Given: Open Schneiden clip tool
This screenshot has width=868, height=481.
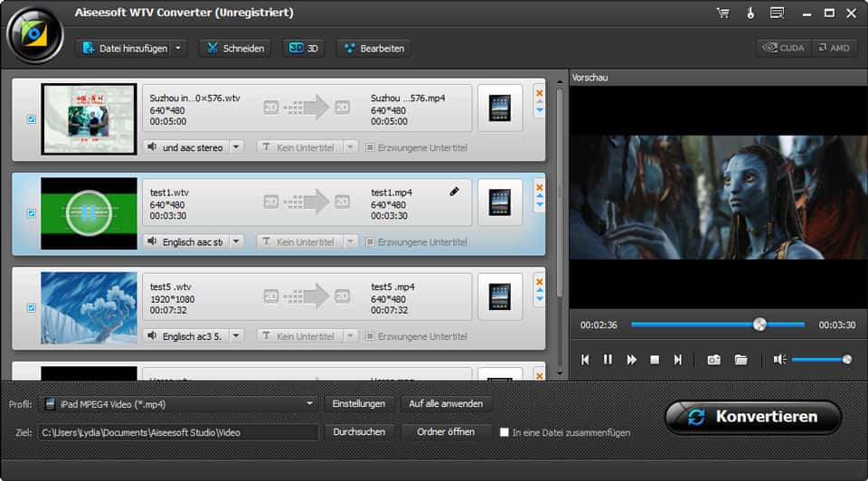Looking at the screenshot, I should (235, 48).
